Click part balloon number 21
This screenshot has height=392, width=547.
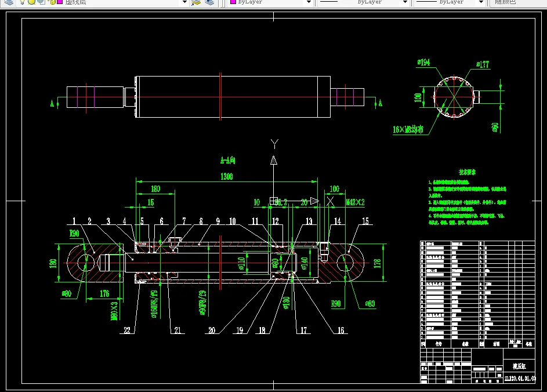click(177, 330)
